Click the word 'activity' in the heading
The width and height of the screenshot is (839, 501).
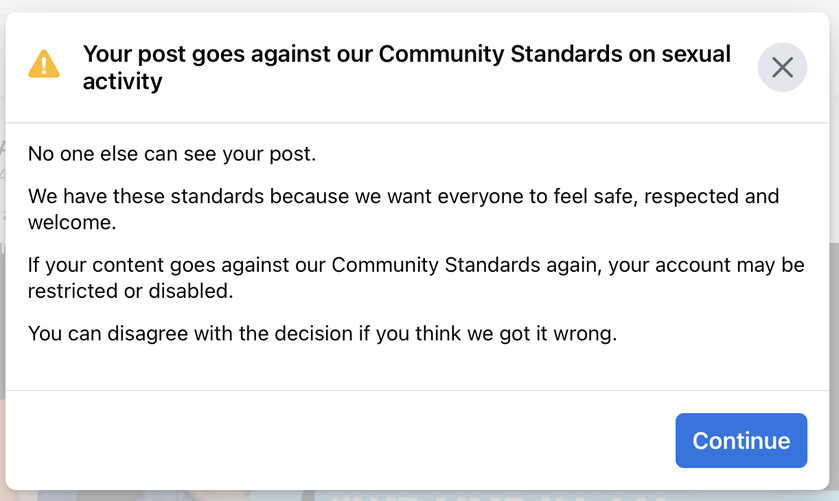(x=123, y=82)
